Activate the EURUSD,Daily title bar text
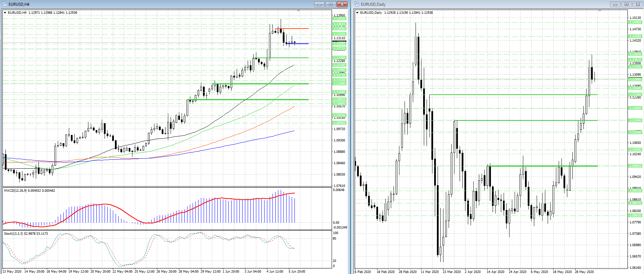The height and width of the screenshot is (274, 644). pos(373,4)
